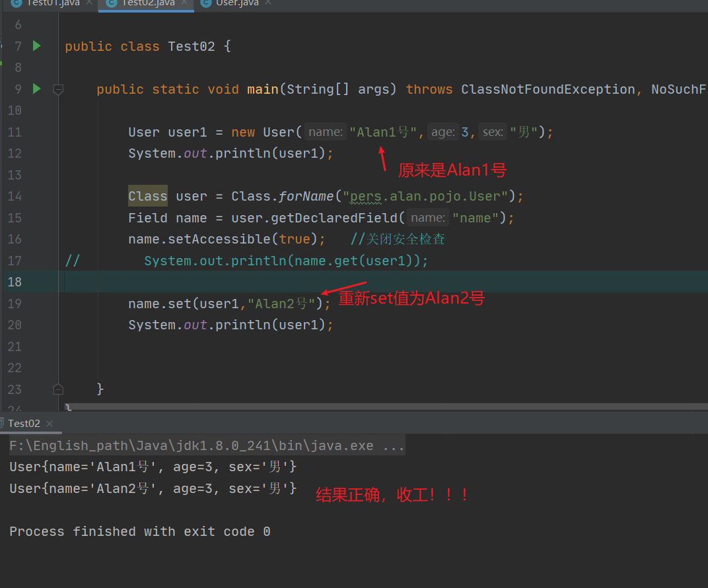The image size is (708, 588).
Task: Click the "Alan2号" string on line 19
Action: tap(281, 304)
